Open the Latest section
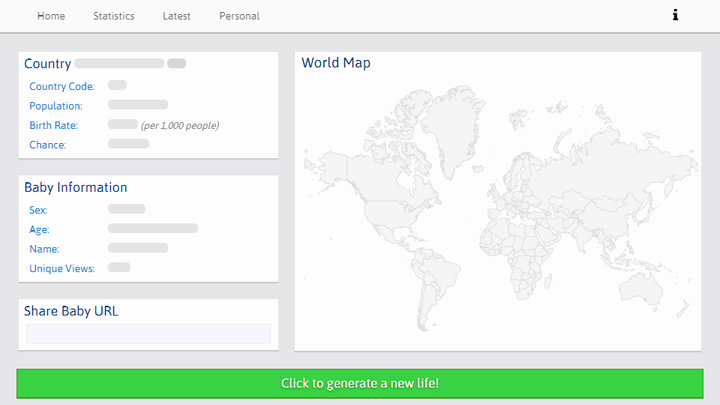The image size is (720, 405). point(176,16)
